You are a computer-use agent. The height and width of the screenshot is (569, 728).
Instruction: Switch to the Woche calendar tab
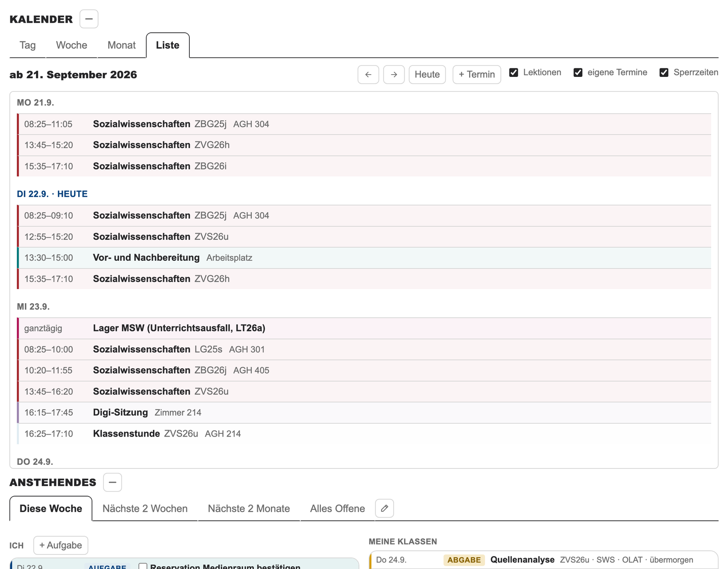click(x=71, y=45)
